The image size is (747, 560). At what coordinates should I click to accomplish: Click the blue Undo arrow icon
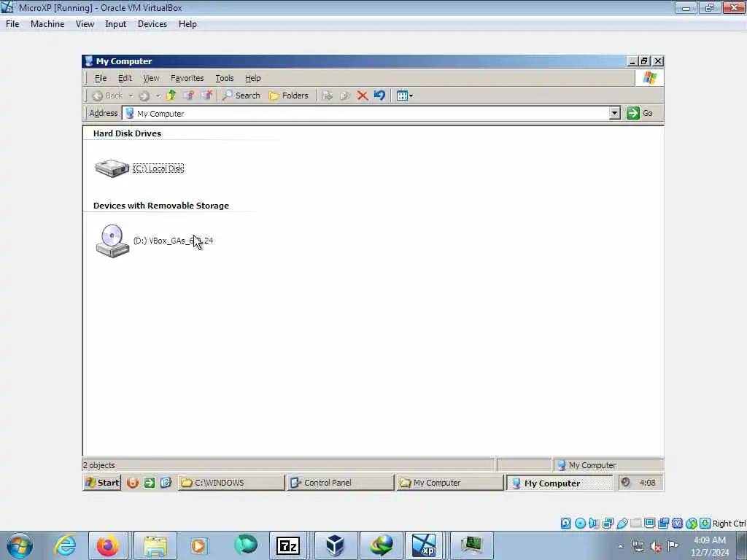379,96
